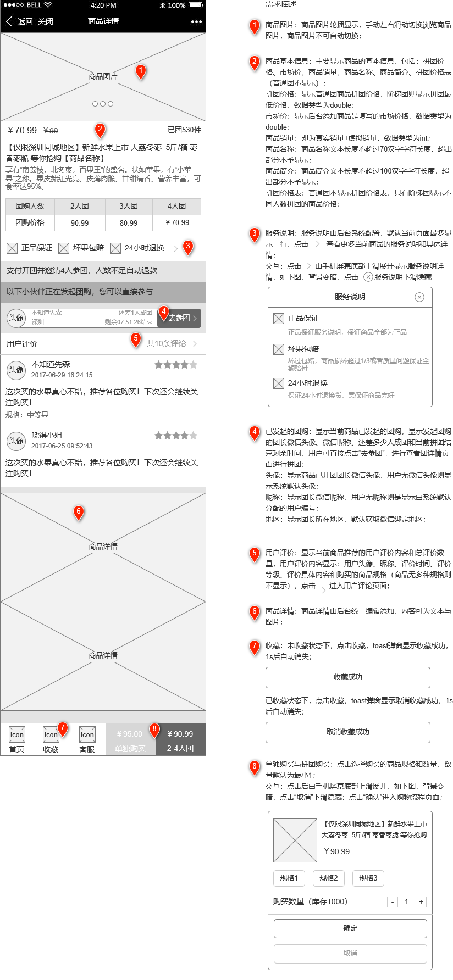Screen dimensions: 453x980
Task: Open all reviews via 共10条评论
Action: [x=171, y=344]
